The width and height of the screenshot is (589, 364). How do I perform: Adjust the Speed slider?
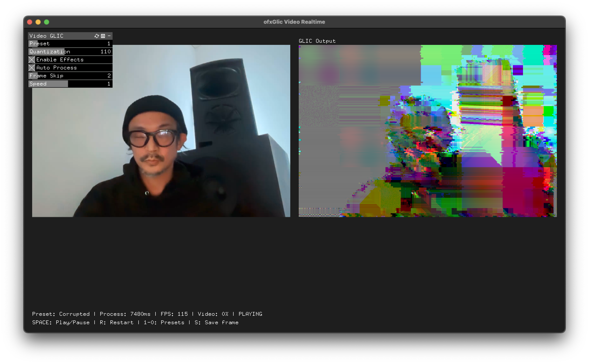(70, 84)
